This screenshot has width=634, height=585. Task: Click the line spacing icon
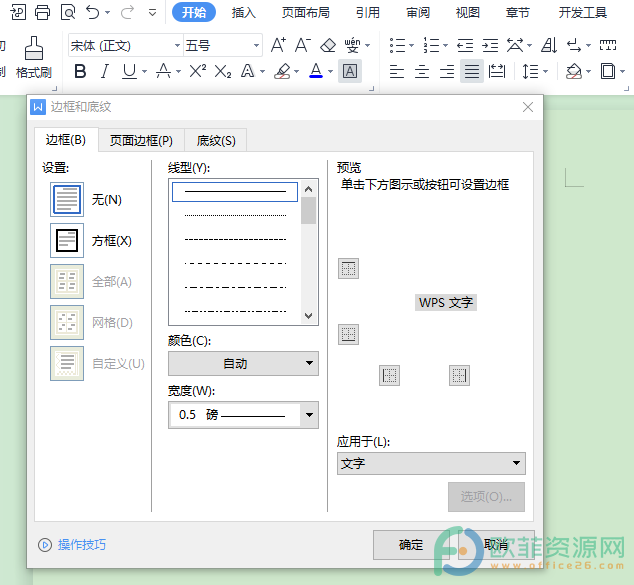coord(530,72)
